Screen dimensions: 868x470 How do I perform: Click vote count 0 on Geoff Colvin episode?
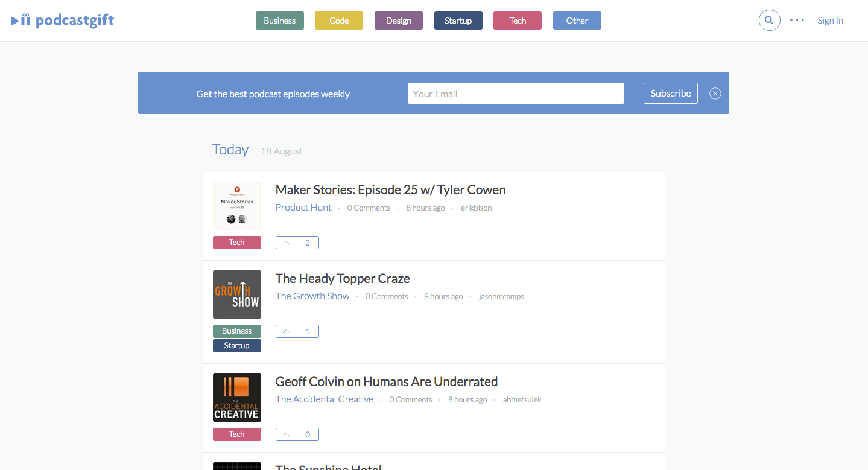click(308, 434)
